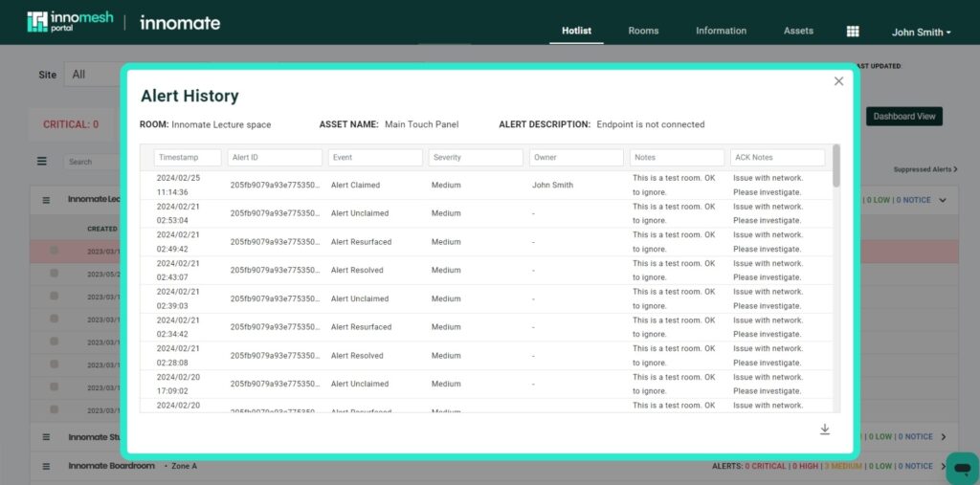Switch to the Hotlist tab
Image resolution: width=980 pixels, height=485 pixels.
(x=576, y=31)
